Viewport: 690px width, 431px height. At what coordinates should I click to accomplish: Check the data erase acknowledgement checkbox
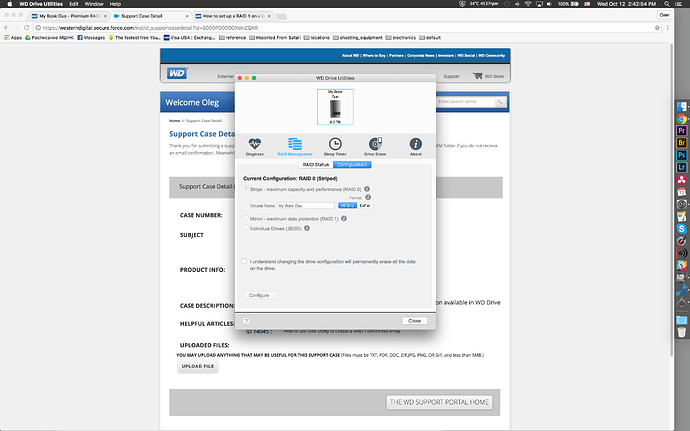coord(244,261)
